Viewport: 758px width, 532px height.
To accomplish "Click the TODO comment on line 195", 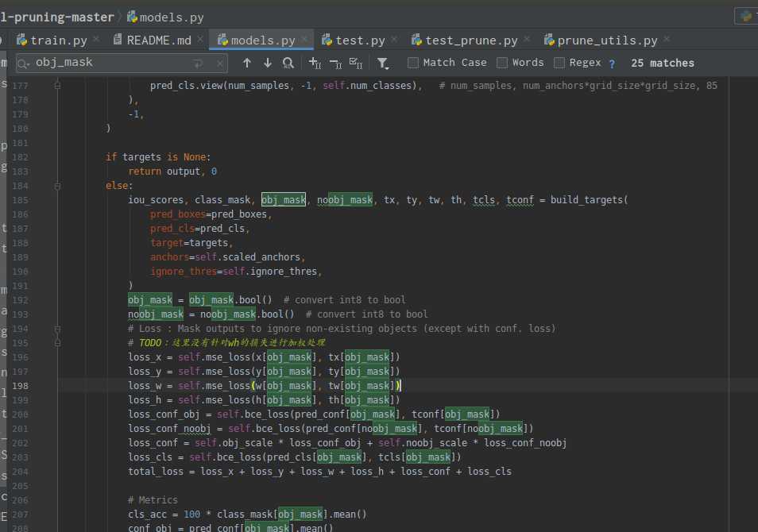I will (226, 343).
